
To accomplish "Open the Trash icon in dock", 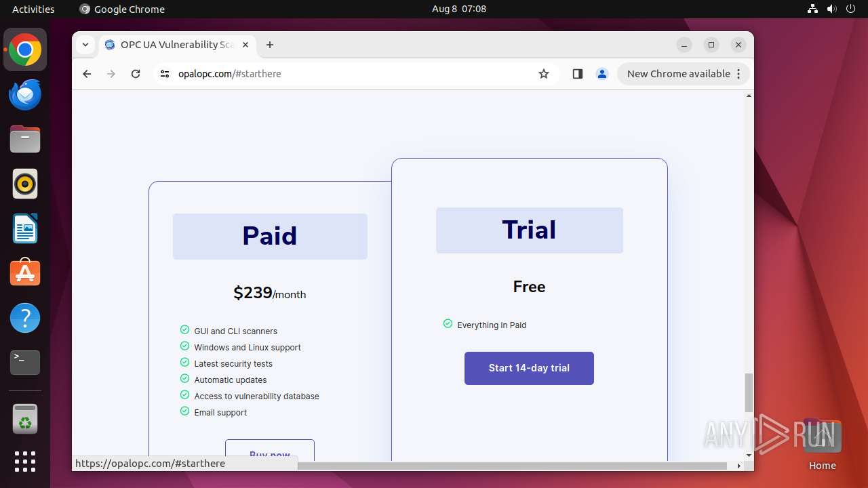I will (x=25, y=419).
